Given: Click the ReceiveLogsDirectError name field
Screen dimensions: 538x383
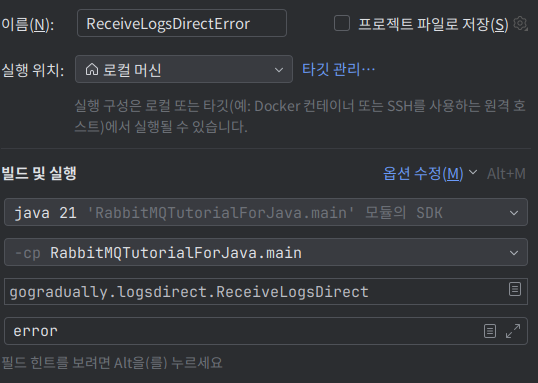Looking at the screenshot, I should pyautogui.click(x=182, y=23).
